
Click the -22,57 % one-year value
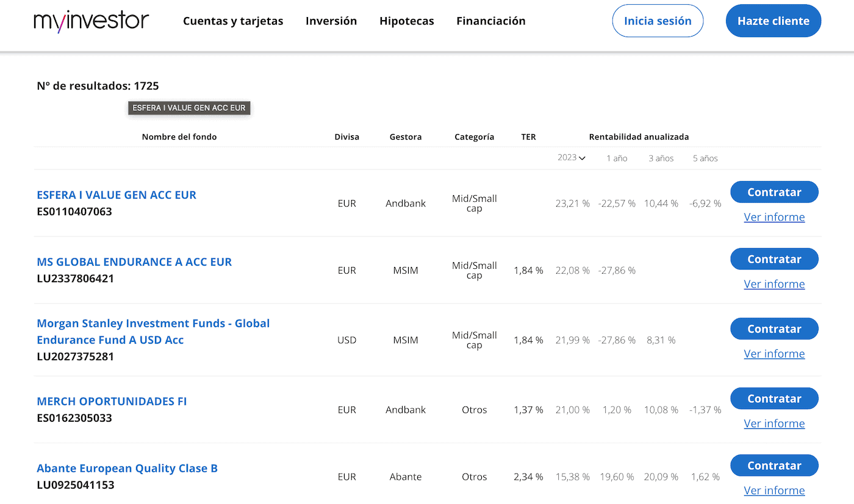click(x=617, y=204)
